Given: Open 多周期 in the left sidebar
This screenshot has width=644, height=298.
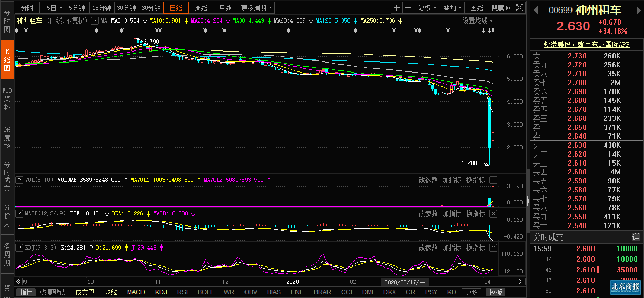Looking at the screenshot, I should (x=7, y=254).
